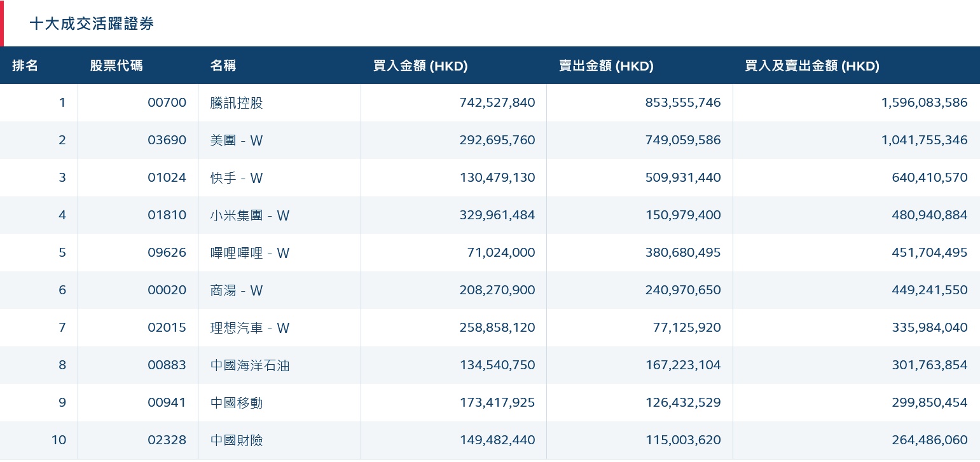
Task: Select sell amount 150,979,400
Action: click(683, 215)
